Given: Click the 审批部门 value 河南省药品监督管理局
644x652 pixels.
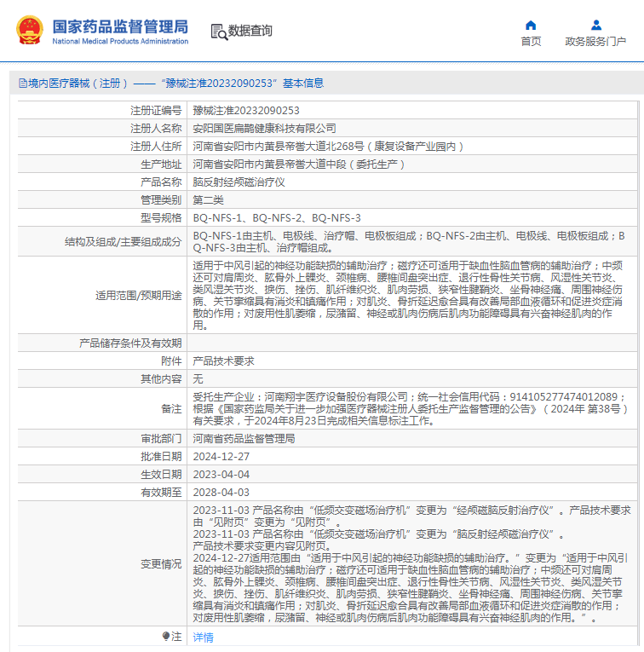Looking at the screenshot, I should [244, 439].
